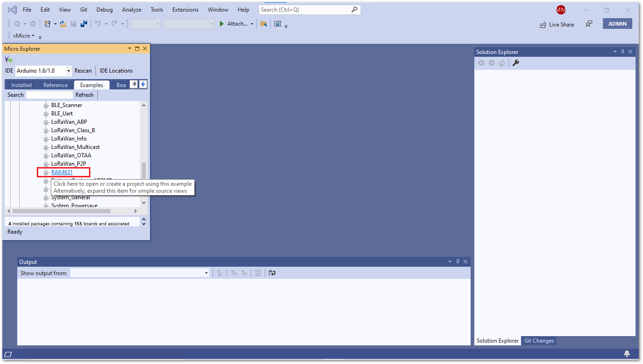Click the Micro Explorer Search field
This screenshot has width=643, height=364.
point(49,95)
